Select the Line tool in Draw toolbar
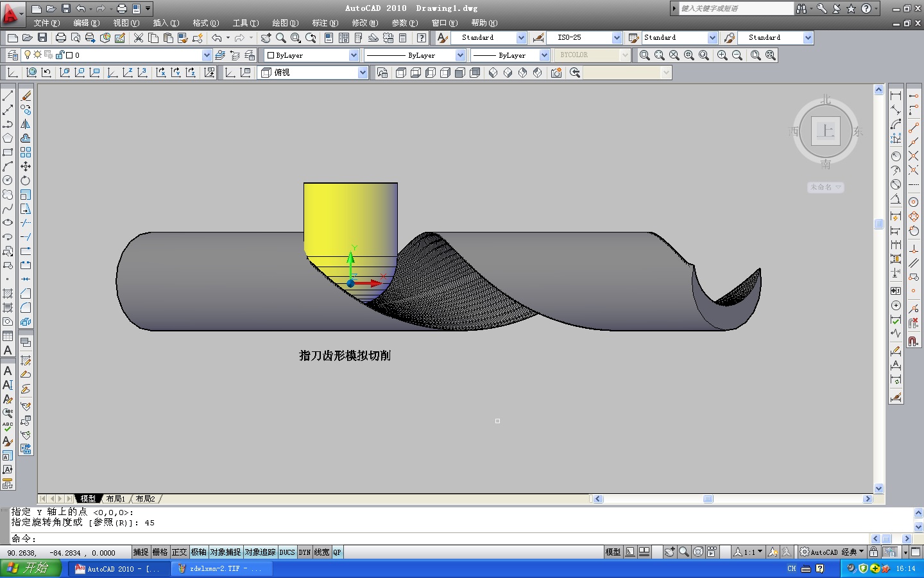Viewport: 924px width, 578px height. 8,96
